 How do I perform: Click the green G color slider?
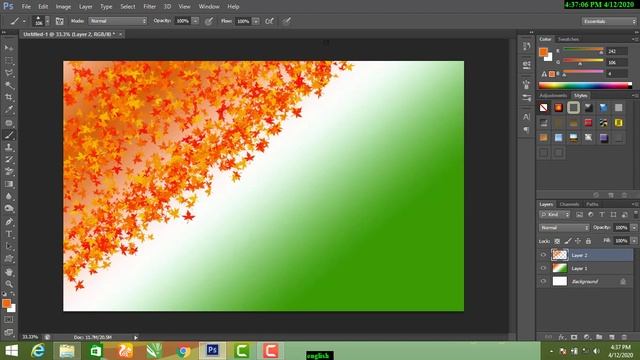click(x=583, y=61)
